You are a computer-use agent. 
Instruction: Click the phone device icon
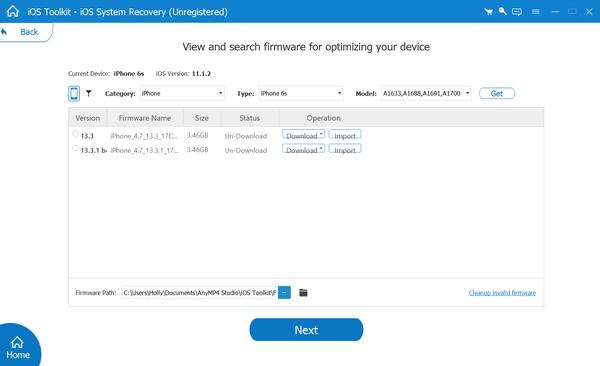(74, 93)
